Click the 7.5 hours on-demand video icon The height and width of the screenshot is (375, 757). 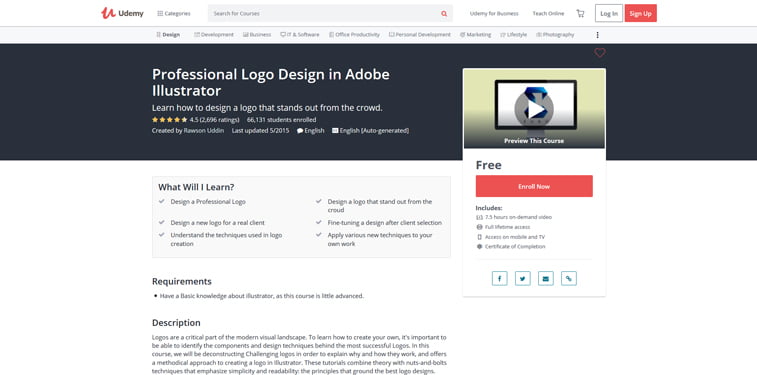[479, 217]
